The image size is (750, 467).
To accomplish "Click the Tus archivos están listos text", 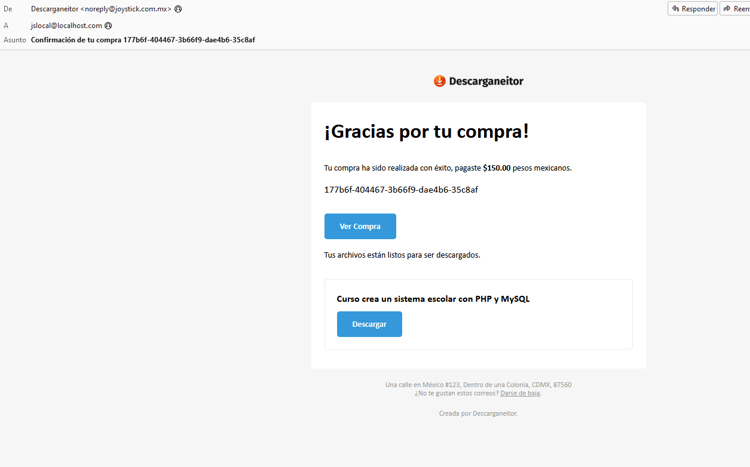I will [402, 255].
